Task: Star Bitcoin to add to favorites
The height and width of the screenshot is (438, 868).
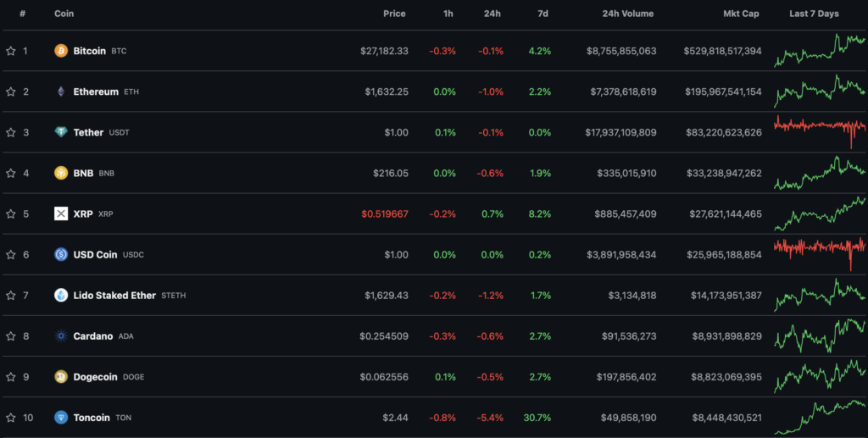Action: tap(11, 51)
